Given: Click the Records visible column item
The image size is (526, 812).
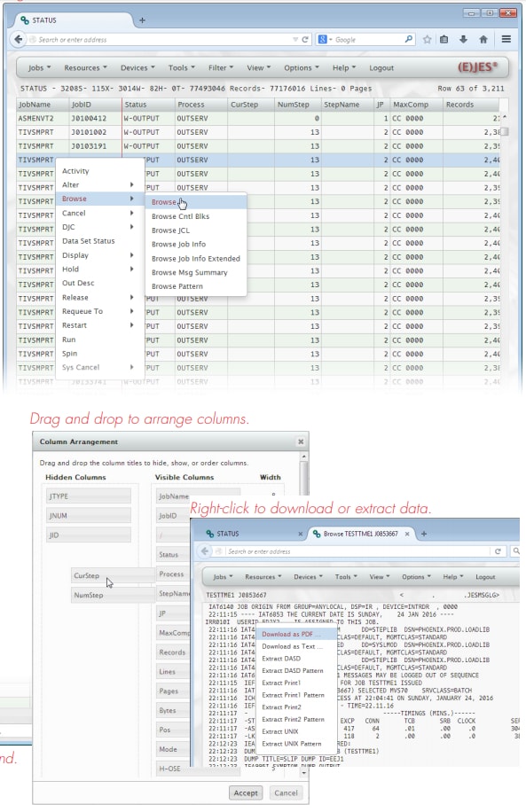Looking at the screenshot, I should [173, 652].
